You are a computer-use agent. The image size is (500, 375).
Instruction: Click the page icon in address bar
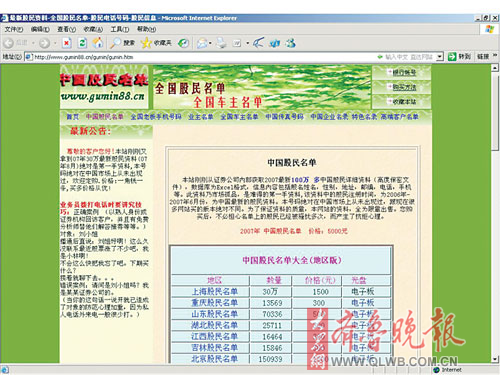pos(29,57)
